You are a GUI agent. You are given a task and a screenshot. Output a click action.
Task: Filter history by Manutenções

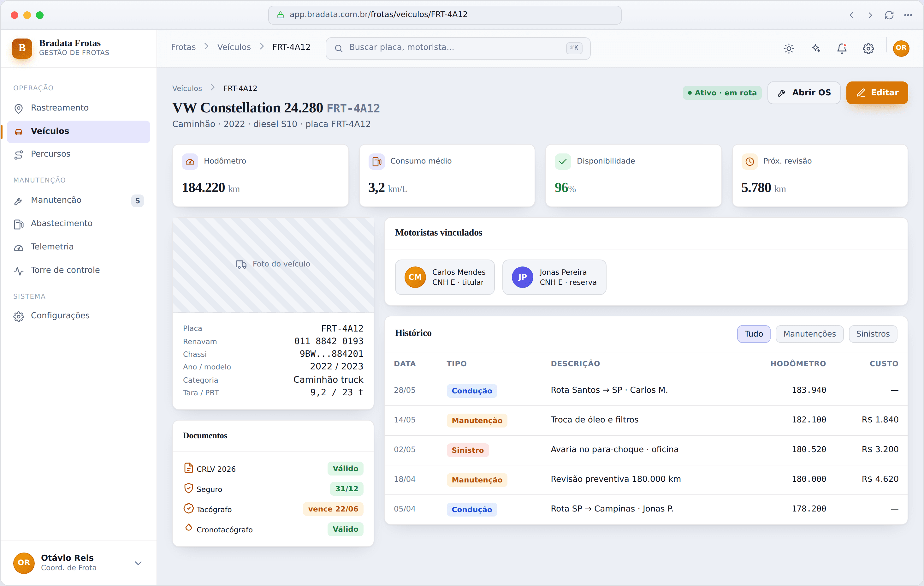pos(809,334)
